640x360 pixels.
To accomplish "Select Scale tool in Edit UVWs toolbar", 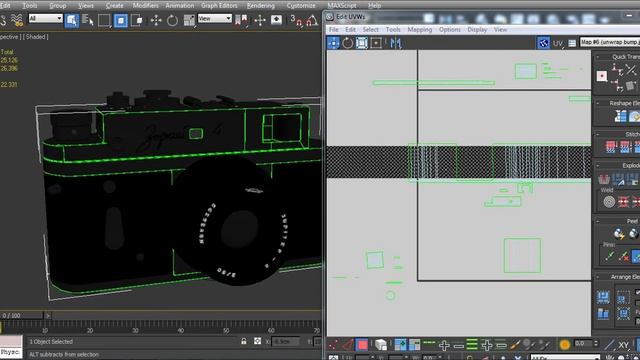I will point(362,43).
